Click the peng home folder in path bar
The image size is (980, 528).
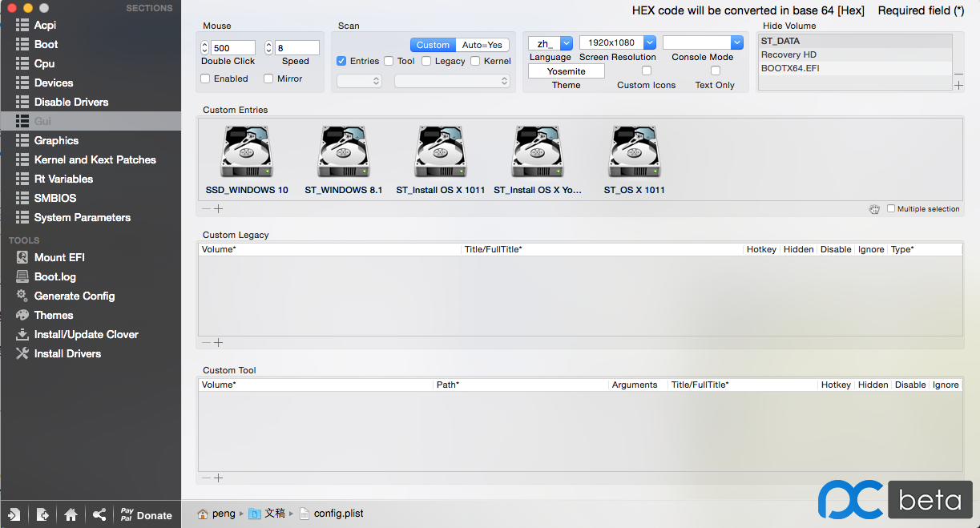coord(216,514)
